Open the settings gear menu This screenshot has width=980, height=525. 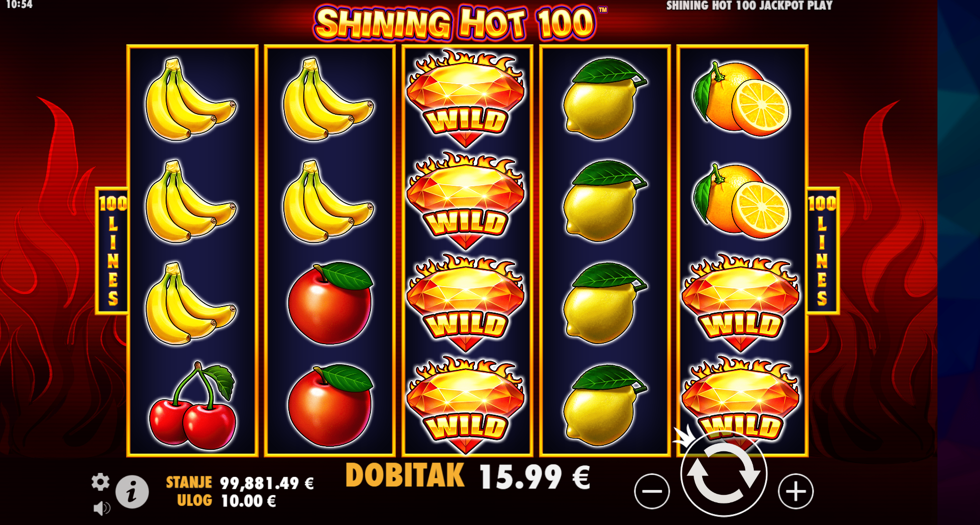coord(100,482)
